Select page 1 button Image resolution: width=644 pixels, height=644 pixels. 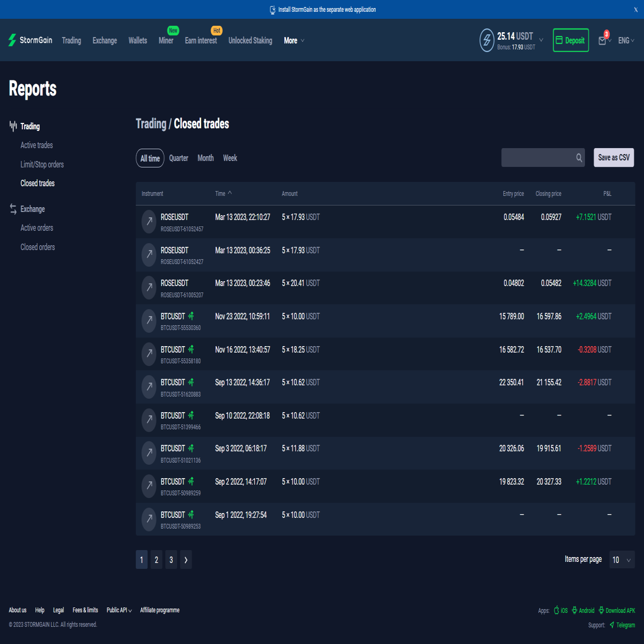142,560
